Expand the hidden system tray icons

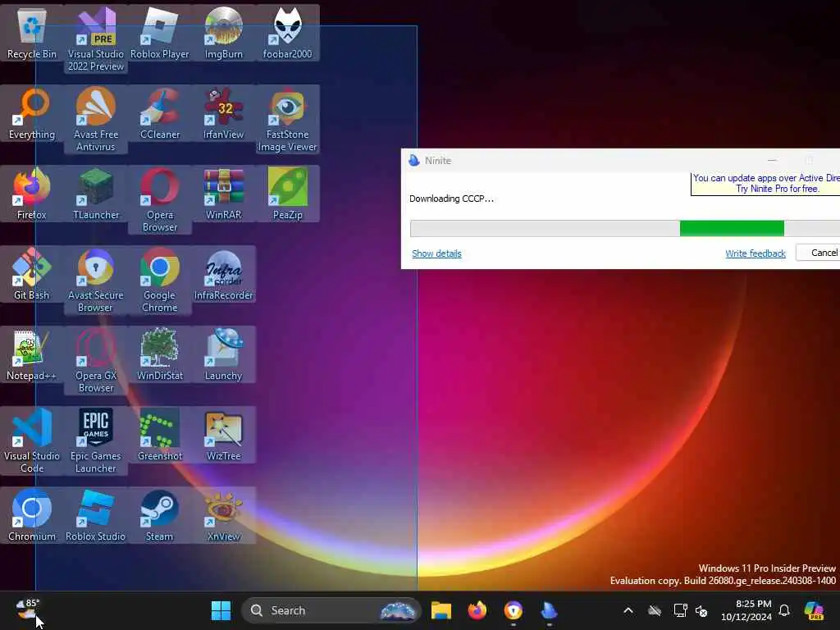click(628, 610)
